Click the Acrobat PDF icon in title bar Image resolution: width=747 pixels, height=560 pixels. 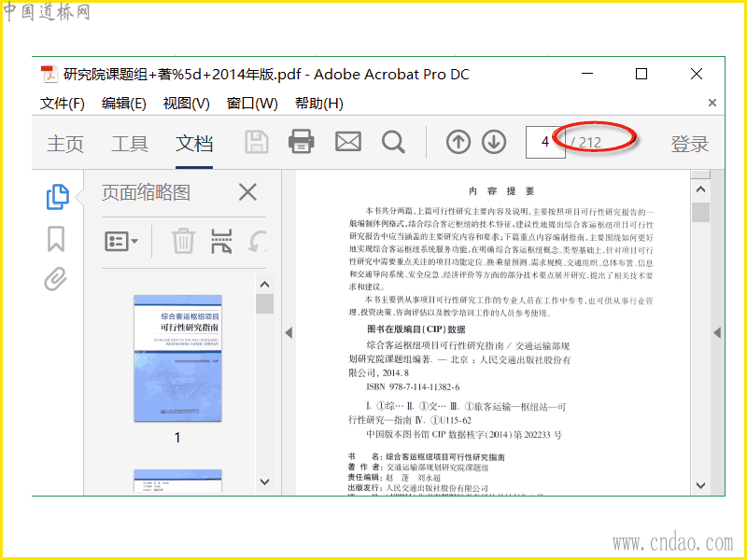49,75
